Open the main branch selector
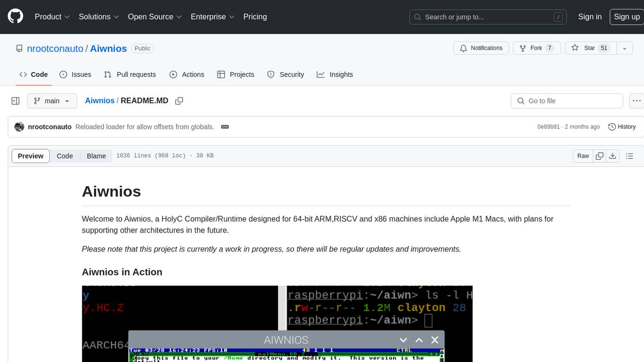Image resolution: width=644 pixels, height=362 pixels. coord(52,101)
